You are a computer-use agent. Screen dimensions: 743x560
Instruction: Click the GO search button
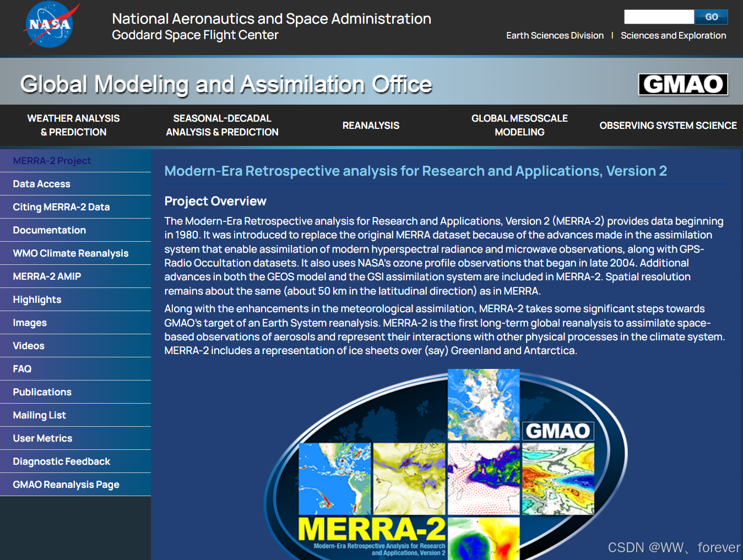pyautogui.click(x=711, y=17)
